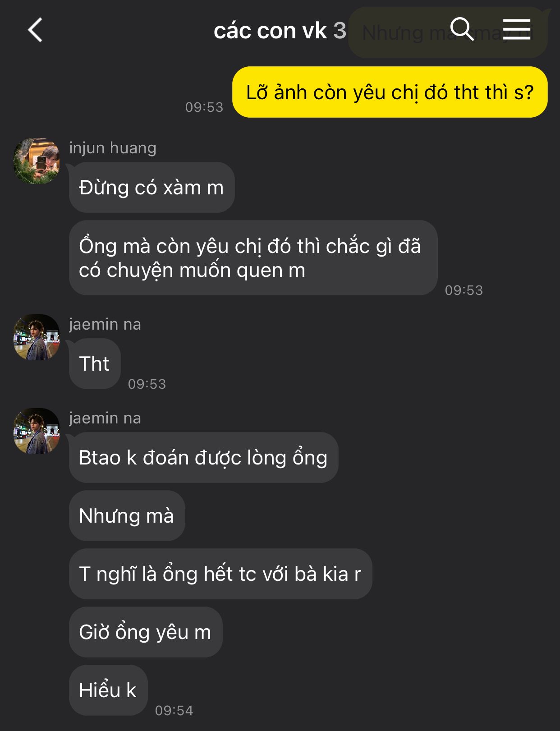Select the yellow 'Lỡ ảnh còn yêu' message

tap(390, 92)
